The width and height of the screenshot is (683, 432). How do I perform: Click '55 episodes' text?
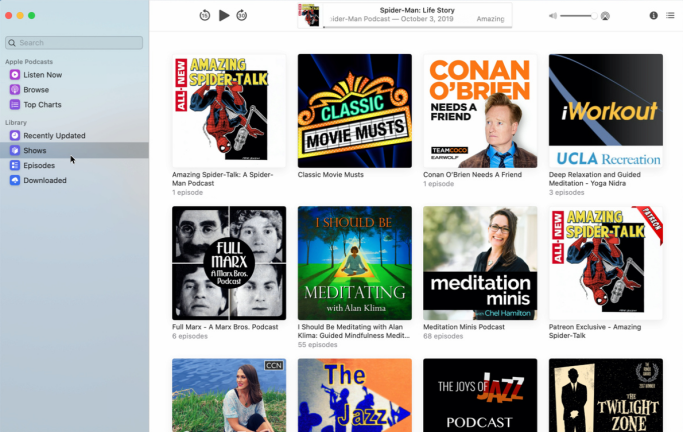318,345
